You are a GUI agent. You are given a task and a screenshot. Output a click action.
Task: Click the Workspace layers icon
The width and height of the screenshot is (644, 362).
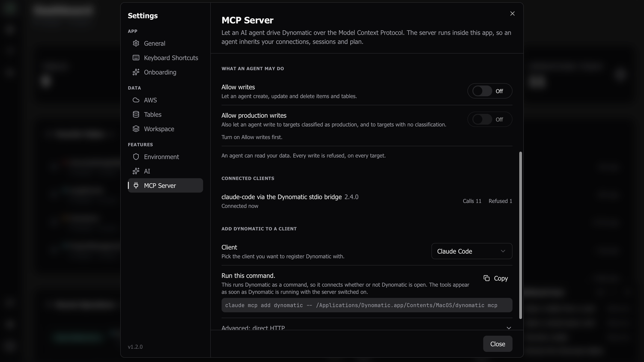point(136,129)
